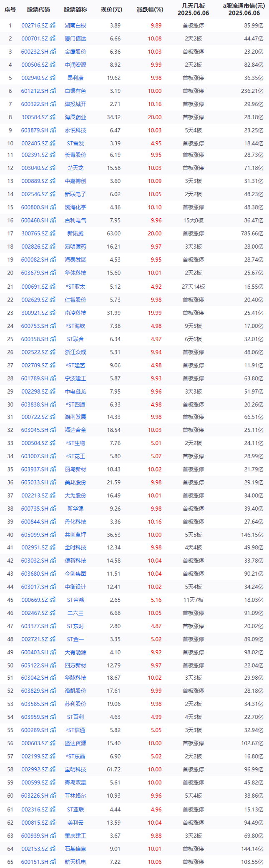Select stock name 新诺威
Screen dimensions: 269x868
[x=75, y=233]
